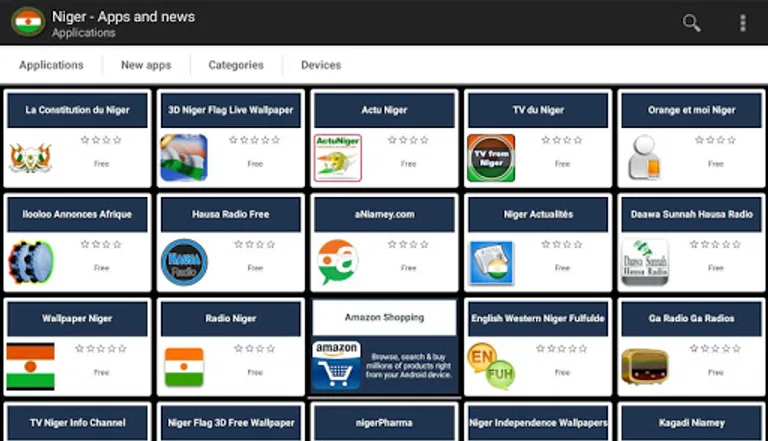Switch to the Devices tab
The height and width of the screenshot is (441, 768).
click(x=321, y=65)
